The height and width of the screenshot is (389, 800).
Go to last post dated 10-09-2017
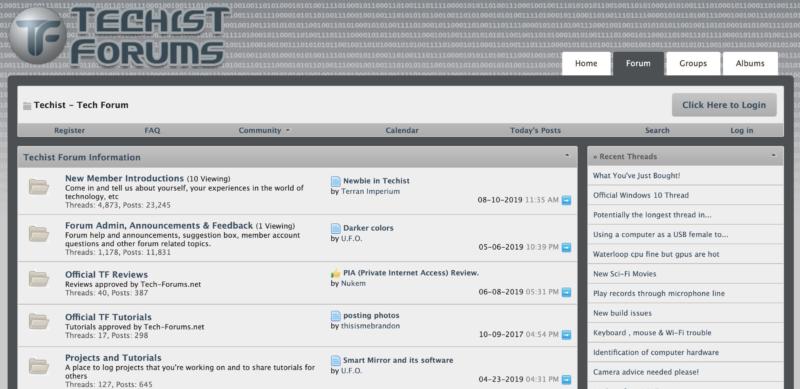click(x=566, y=335)
